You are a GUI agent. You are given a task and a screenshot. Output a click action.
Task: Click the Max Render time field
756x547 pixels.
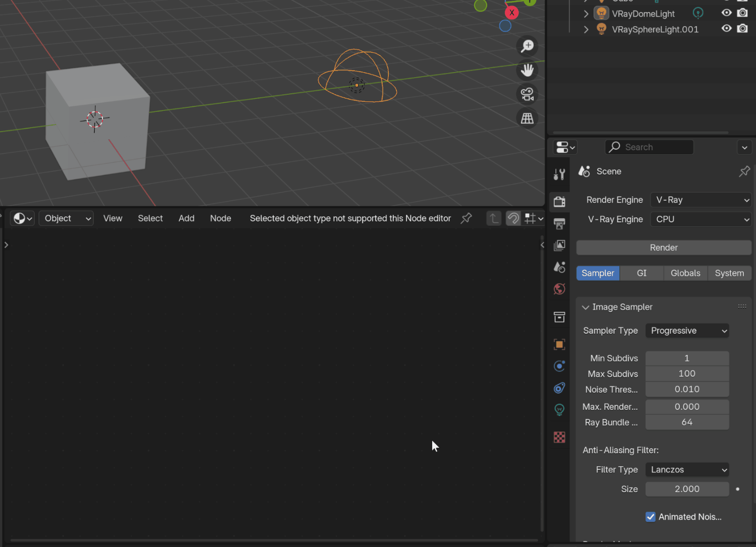pos(687,407)
